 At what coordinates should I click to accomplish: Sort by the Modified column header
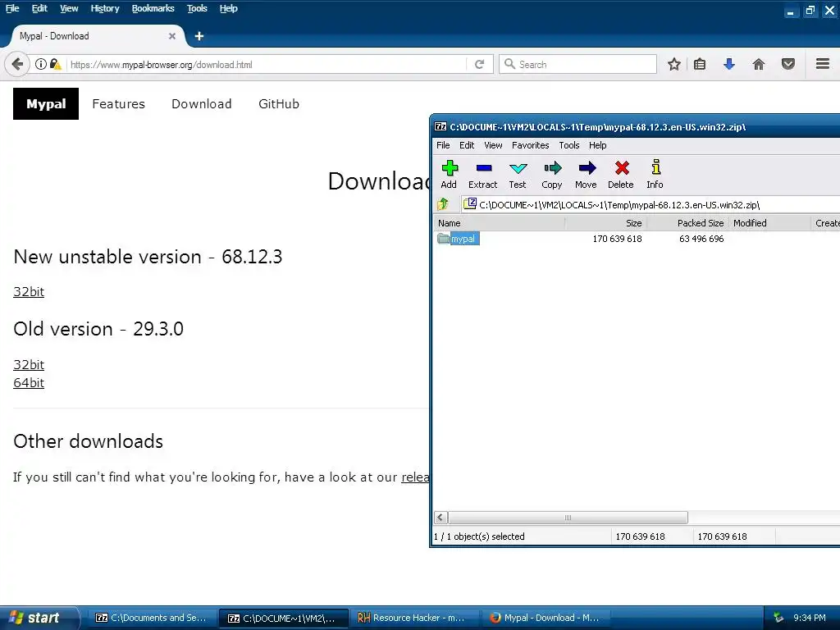tap(769, 223)
